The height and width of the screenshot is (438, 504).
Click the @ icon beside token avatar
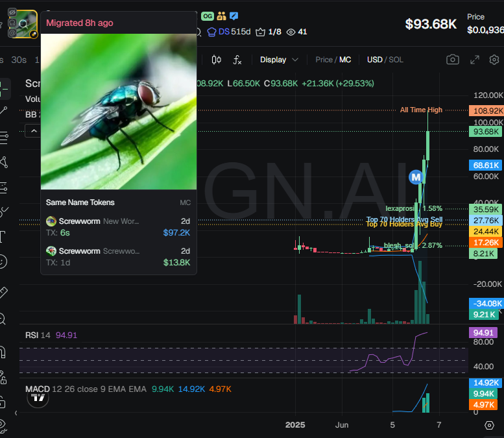click(x=12, y=33)
